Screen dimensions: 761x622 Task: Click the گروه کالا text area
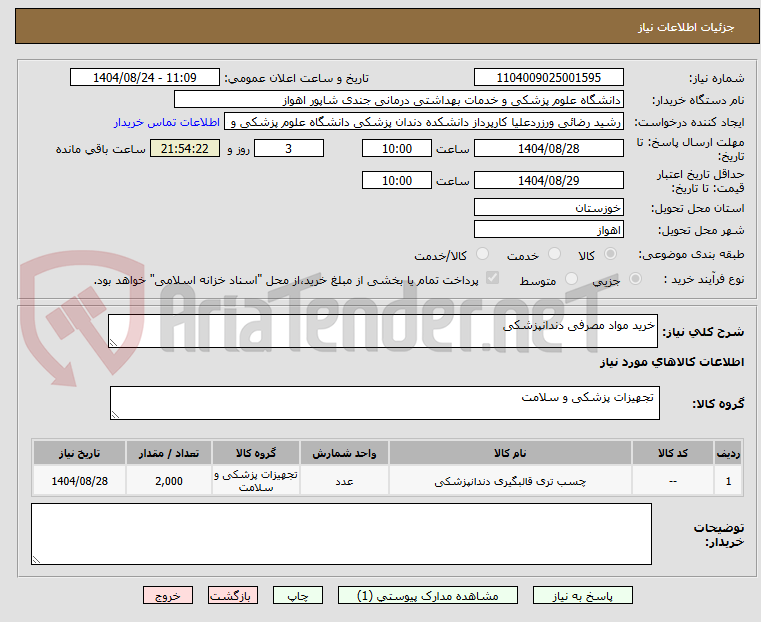coord(384,403)
